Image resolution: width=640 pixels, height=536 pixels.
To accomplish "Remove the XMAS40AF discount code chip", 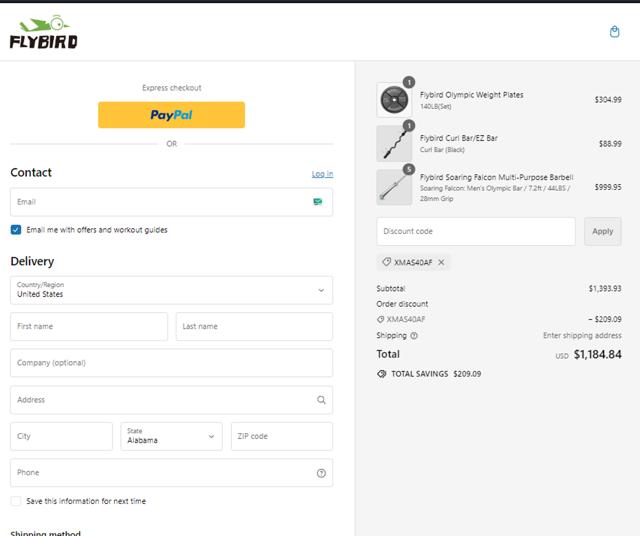I will 441,262.
